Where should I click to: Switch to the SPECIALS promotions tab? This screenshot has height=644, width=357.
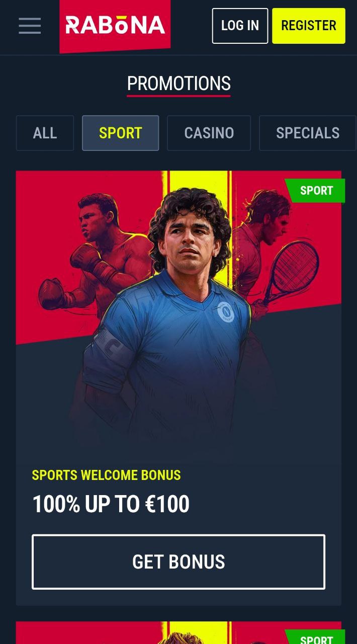point(308,133)
